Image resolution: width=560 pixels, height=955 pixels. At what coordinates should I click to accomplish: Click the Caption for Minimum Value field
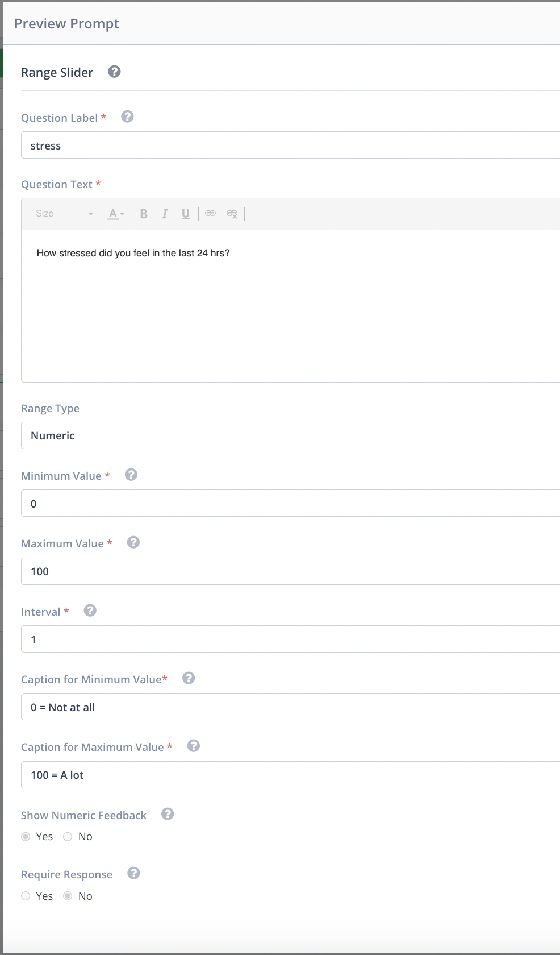[x=290, y=707]
